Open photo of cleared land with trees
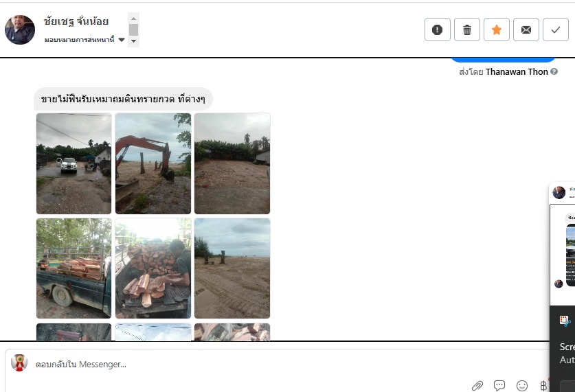The height and width of the screenshot is (392, 575). [232, 163]
